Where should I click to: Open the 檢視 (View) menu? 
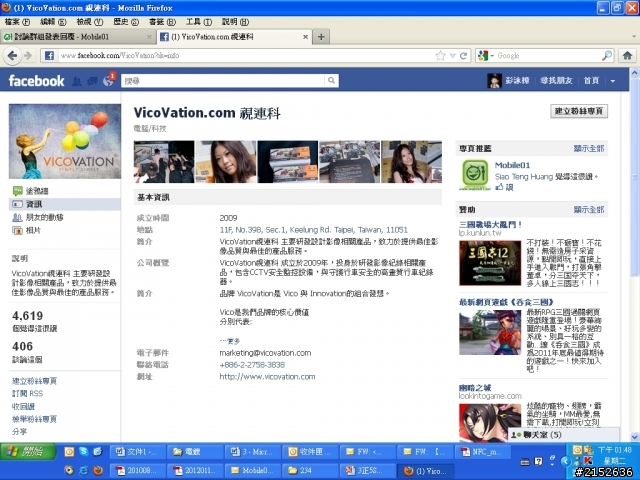[90, 22]
